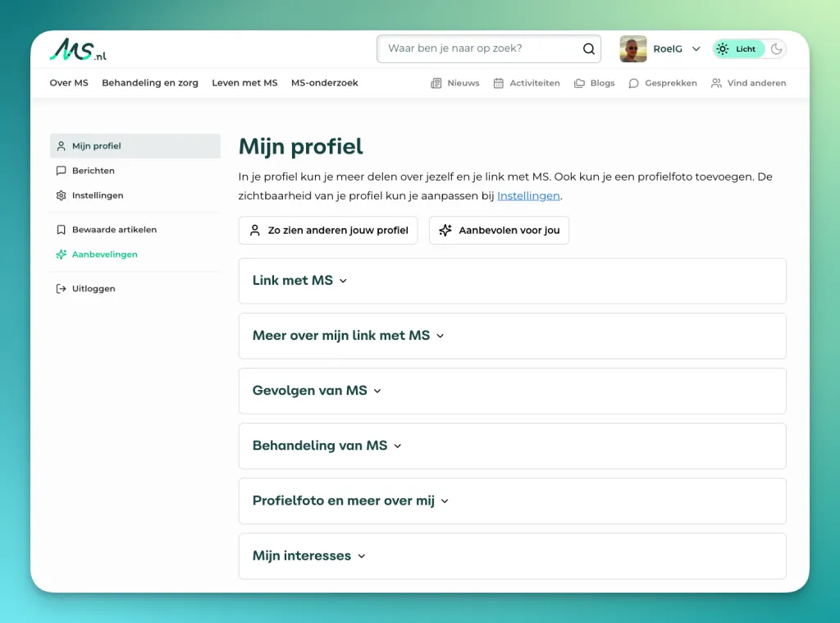Screen dimensions: 840x623
Task: Expand the 'Gevolgen van MS' chevron
Action: pos(377,391)
